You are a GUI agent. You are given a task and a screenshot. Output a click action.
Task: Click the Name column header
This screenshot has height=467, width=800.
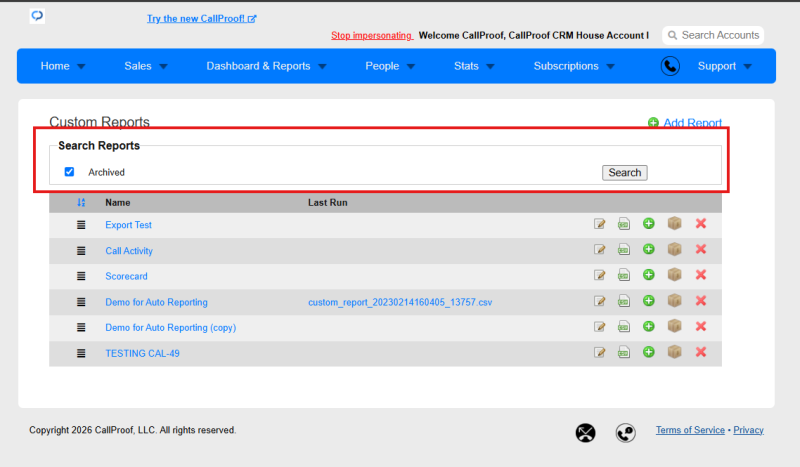tap(118, 203)
